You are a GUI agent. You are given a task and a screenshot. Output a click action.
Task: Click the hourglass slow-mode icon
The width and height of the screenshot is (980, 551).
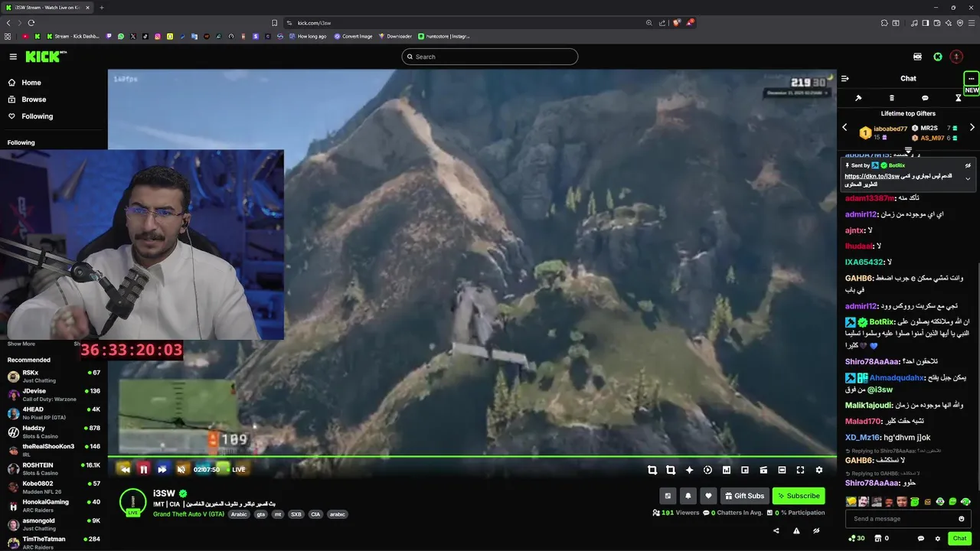(x=958, y=98)
